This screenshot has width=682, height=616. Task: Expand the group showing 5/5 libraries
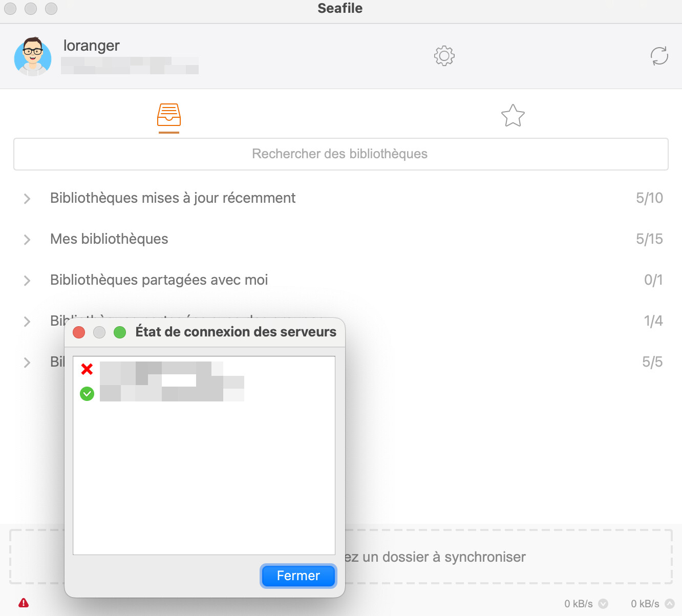(27, 363)
